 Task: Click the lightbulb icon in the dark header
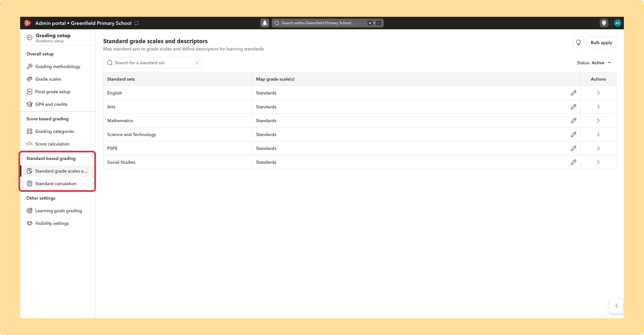pos(604,23)
